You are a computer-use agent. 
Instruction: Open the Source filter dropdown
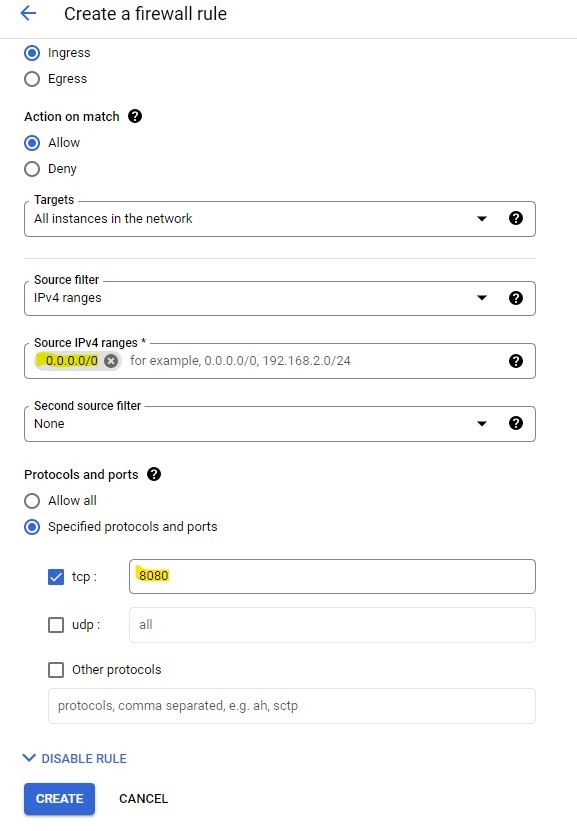tap(280, 298)
